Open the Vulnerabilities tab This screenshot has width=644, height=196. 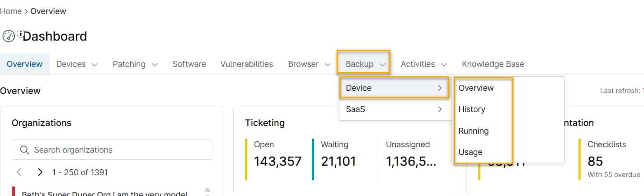(x=246, y=64)
